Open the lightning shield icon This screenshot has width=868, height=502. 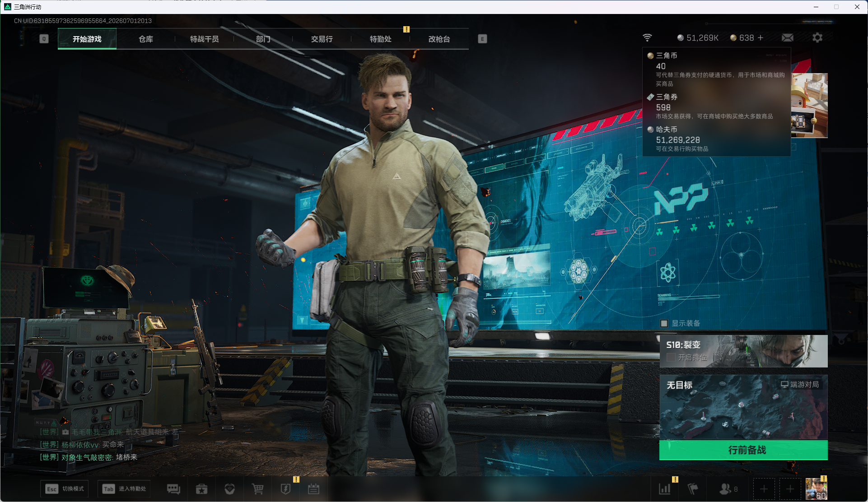pos(285,489)
